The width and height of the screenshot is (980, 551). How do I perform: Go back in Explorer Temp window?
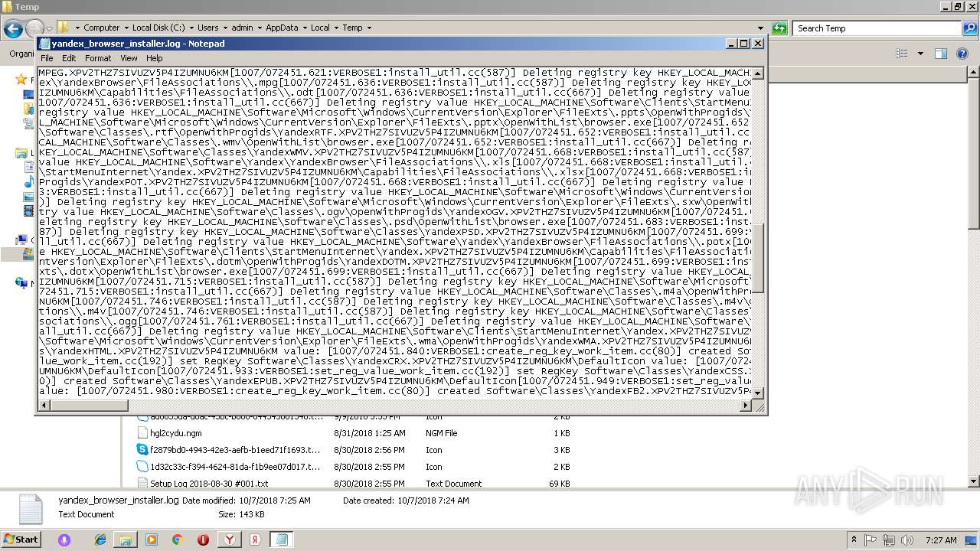pos(13,28)
